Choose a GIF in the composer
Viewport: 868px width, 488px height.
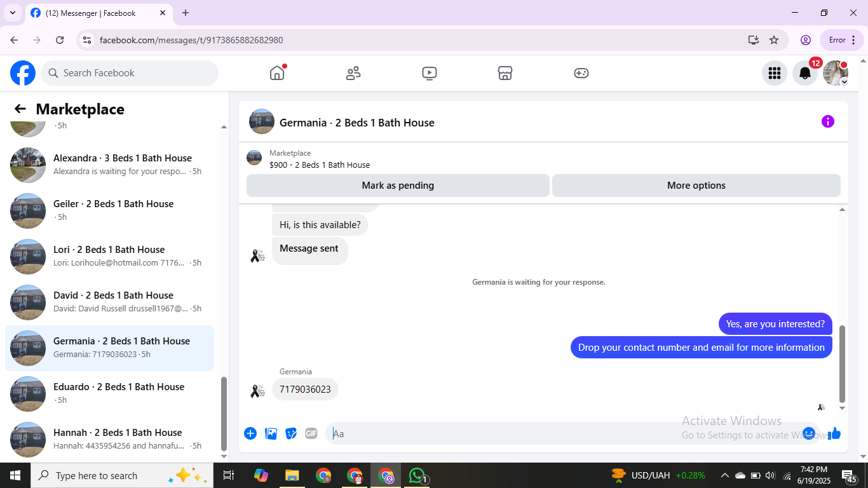click(x=311, y=433)
